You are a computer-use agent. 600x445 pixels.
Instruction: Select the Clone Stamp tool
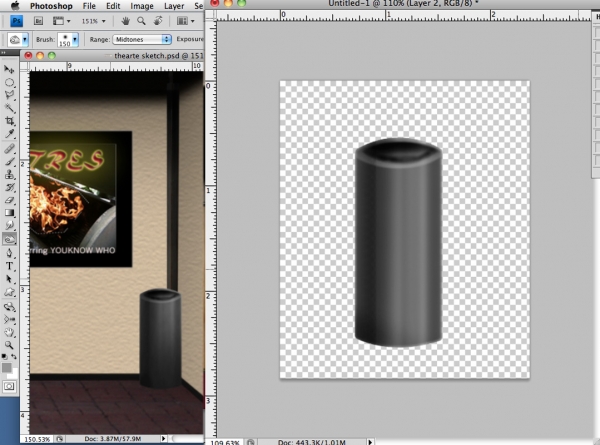(x=9, y=174)
